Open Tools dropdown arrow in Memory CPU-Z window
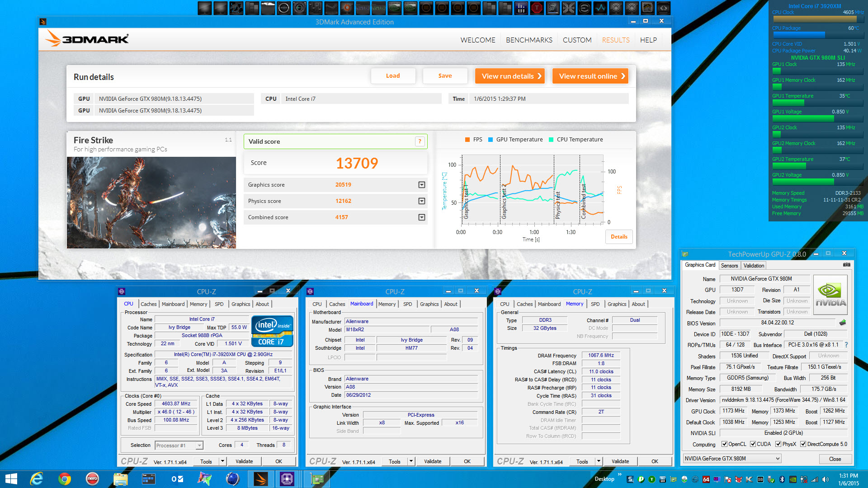This screenshot has width=868, height=488. (x=599, y=461)
